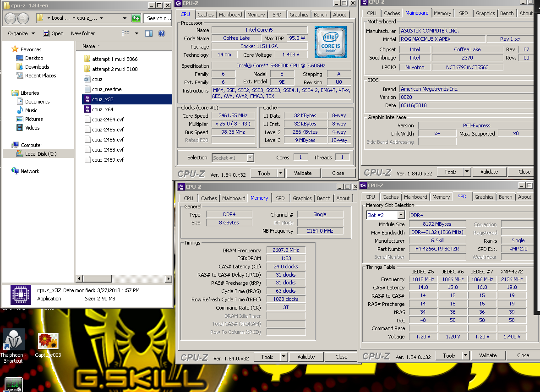Click the Explorer search box
Image resolution: width=540 pixels, height=392 pixels.
tap(158, 18)
